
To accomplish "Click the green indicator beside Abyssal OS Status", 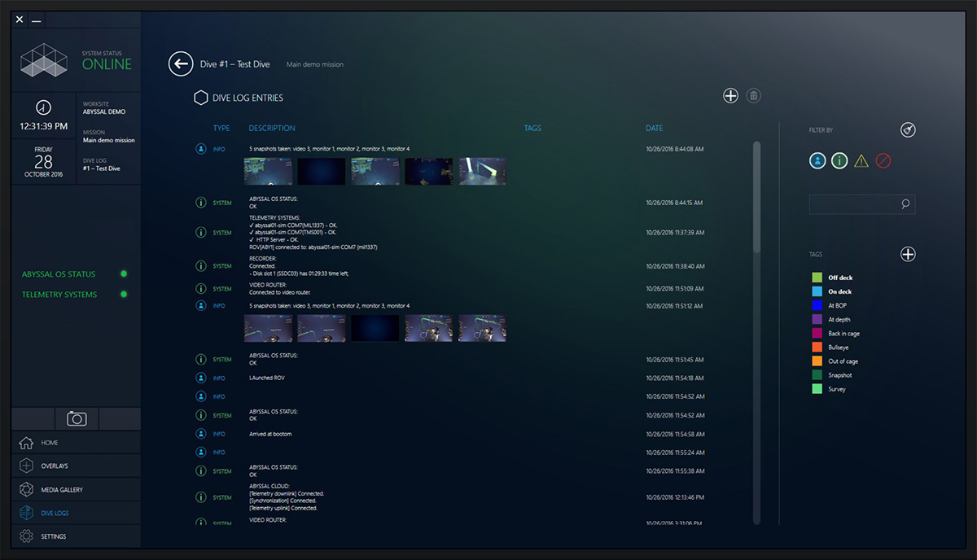I will point(124,274).
